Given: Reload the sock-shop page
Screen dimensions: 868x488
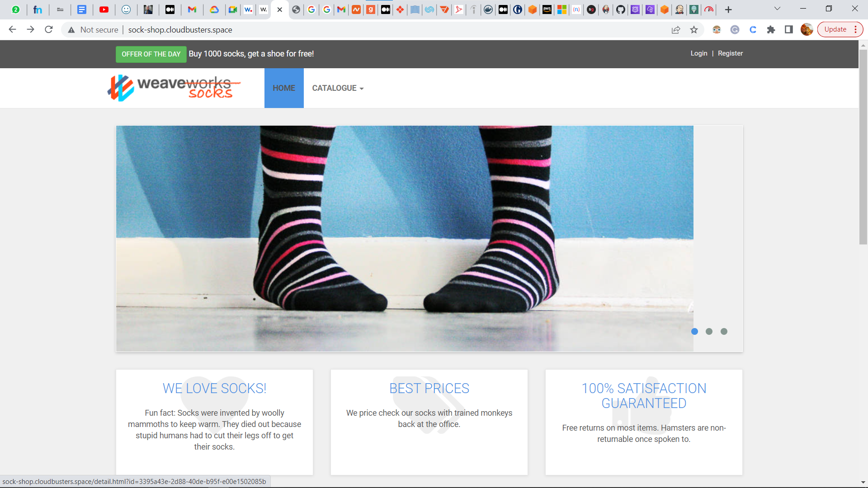Looking at the screenshot, I should [x=48, y=29].
